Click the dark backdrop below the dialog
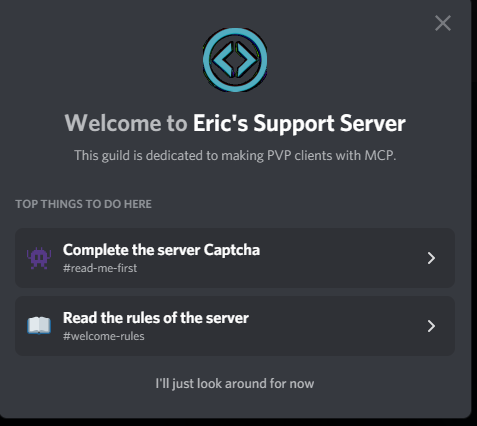This screenshot has height=426, width=477. tap(233, 422)
